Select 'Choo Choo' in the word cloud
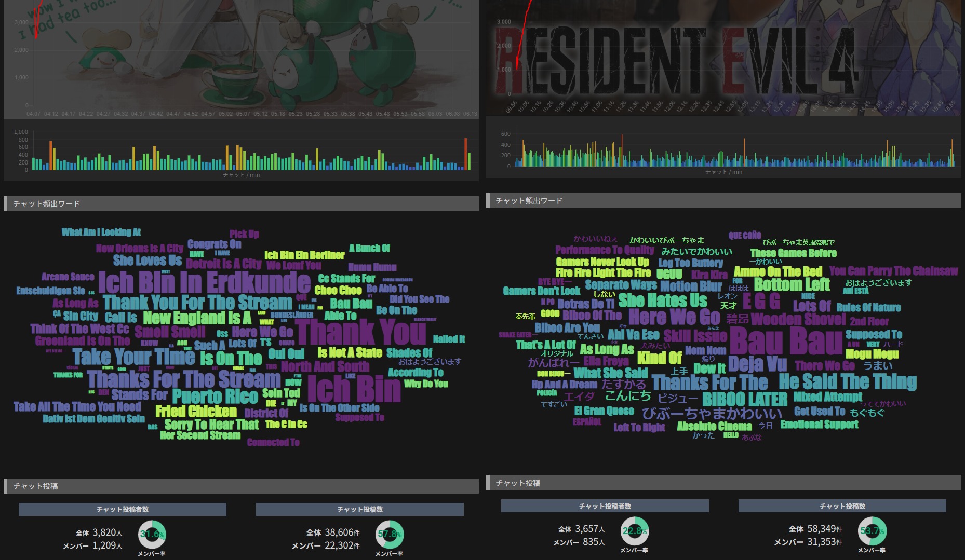The width and height of the screenshot is (965, 560). click(338, 290)
